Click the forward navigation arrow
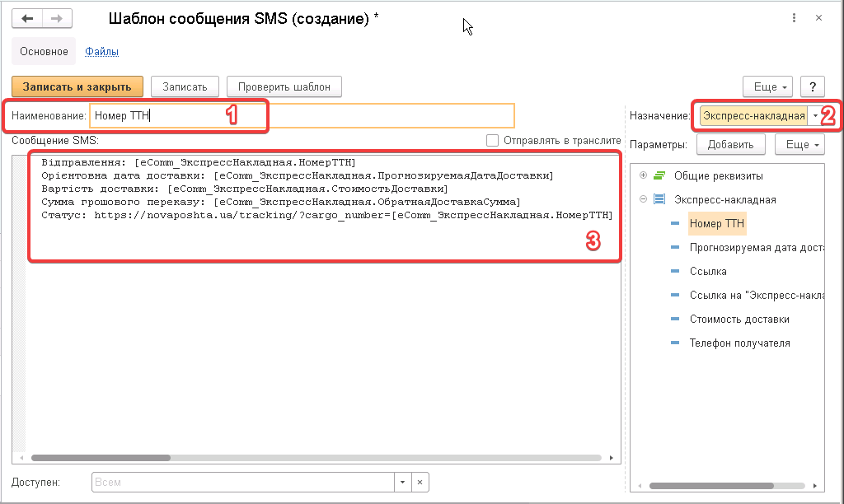The width and height of the screenshot is (844, 504). pos(57,18)
